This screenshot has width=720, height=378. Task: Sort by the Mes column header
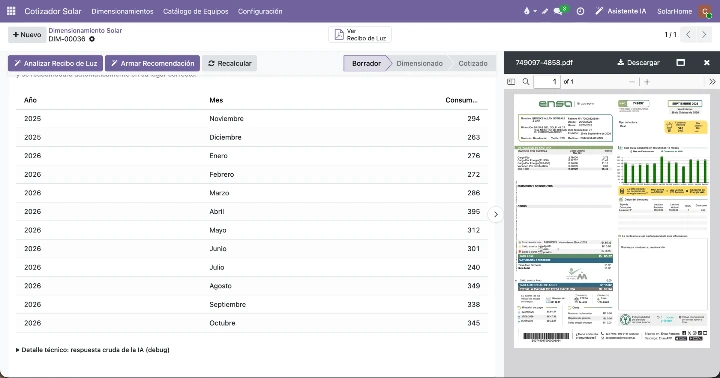(x=216, y=100)
